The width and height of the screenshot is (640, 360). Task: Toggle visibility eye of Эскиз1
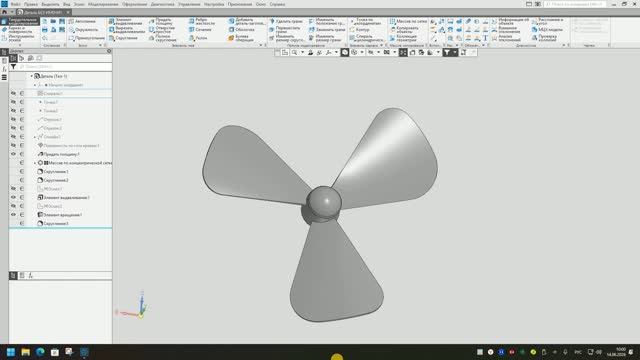(13, 189)
